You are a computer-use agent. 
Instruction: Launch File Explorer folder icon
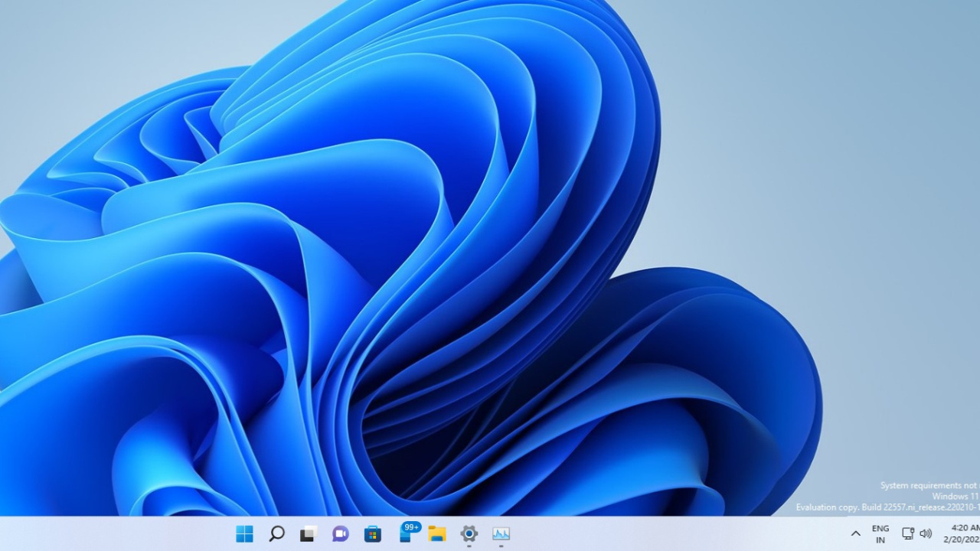click(x=437, y=533)
